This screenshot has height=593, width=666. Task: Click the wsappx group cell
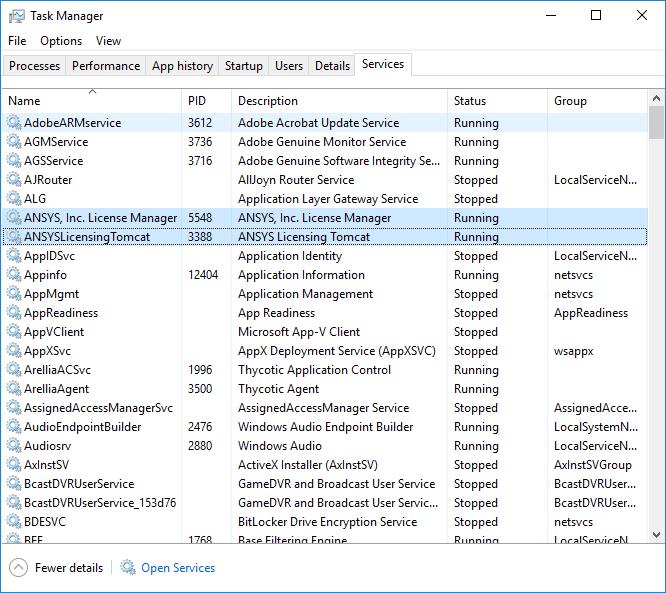point(573,351)
